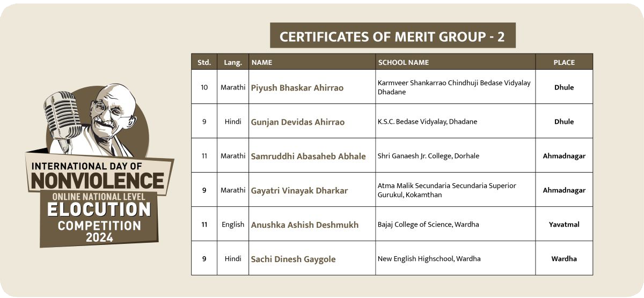This screenshot has width=644, height=298.
Task: Click the name Gayatri Vinayak Dharkar
Action: pos(299,191)
